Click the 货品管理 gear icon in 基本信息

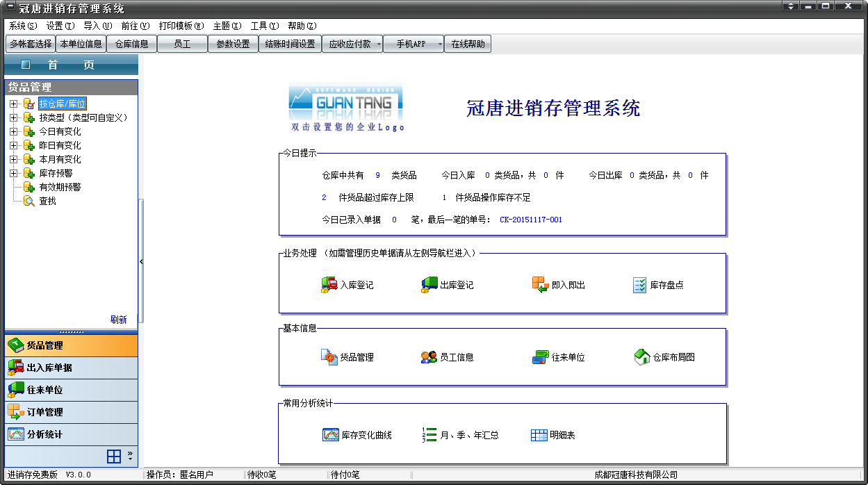(x=329, y=357)
